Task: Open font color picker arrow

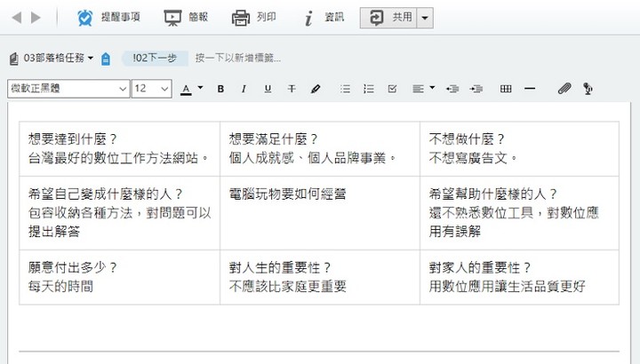Action: point(200,88)
